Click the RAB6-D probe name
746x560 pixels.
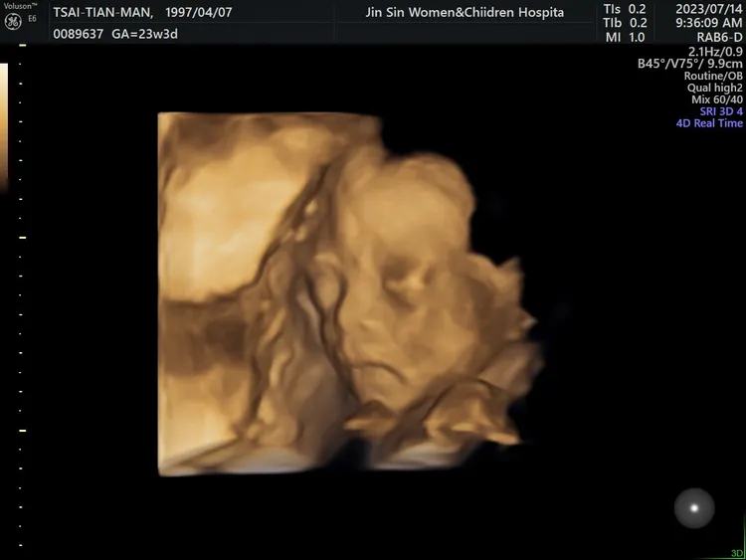click(715, 40)
